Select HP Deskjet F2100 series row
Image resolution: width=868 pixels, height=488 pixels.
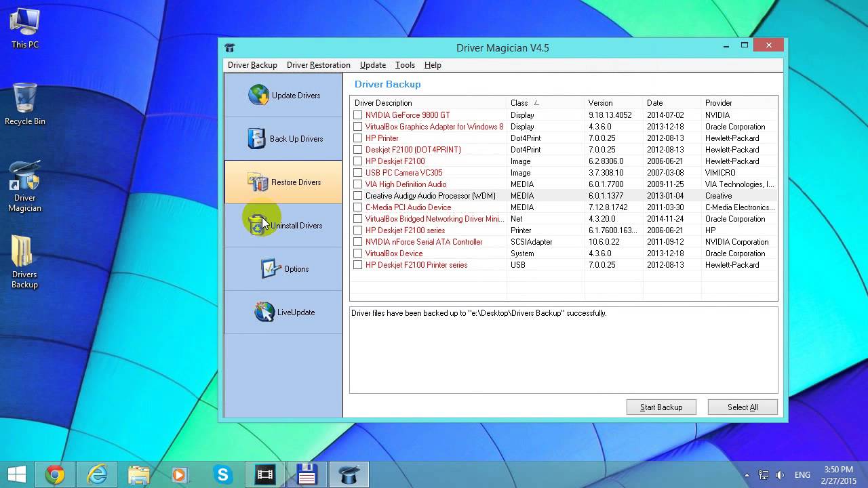564,230
